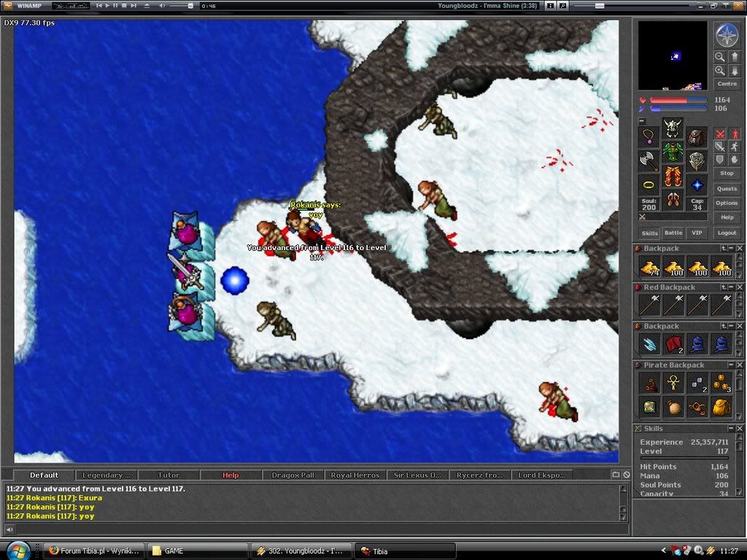Image resolution: width=747 pixels, height=560 pixels.
Task: Click the minimap compass rose
Action: pyautogui.click(x=727, y=35)
